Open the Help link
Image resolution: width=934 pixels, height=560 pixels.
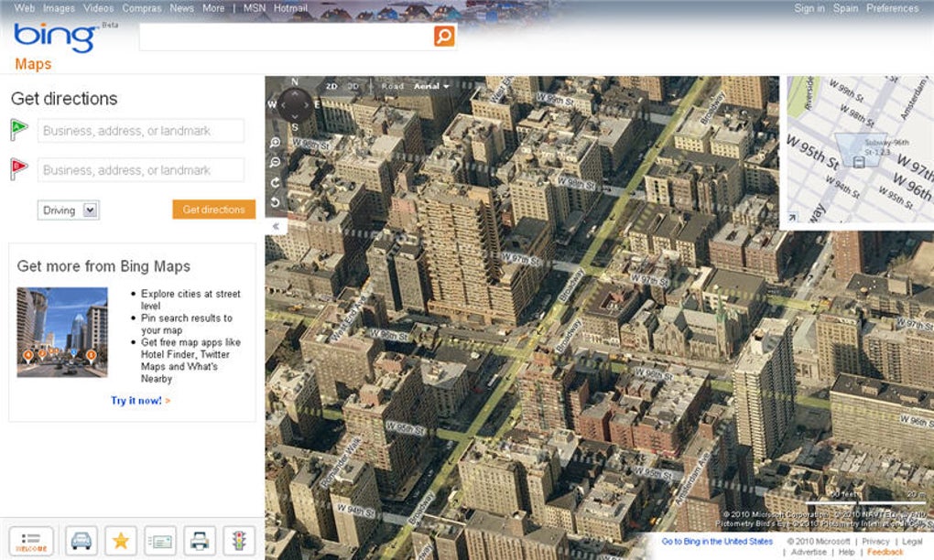846,553
